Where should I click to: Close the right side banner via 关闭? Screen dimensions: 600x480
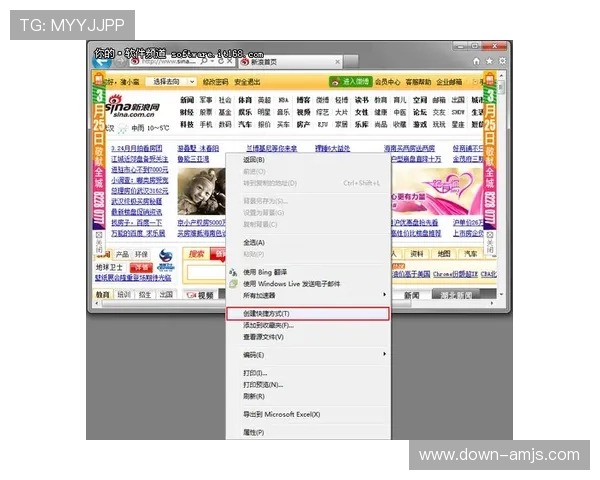pos(490,242)
